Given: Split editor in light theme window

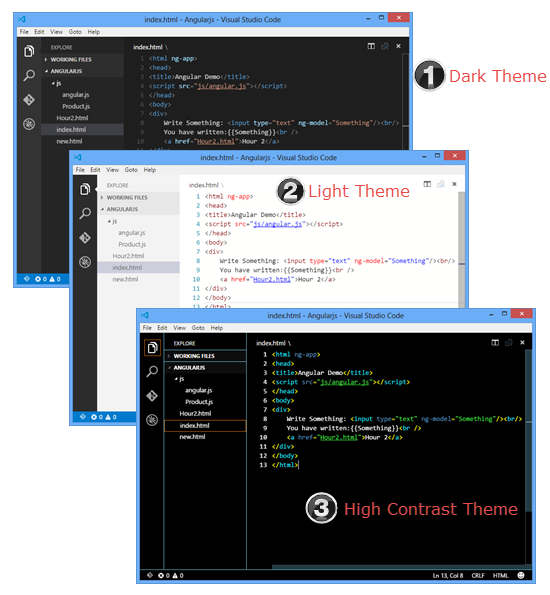Looking at the screenshot, I should (x=427, y=184).
